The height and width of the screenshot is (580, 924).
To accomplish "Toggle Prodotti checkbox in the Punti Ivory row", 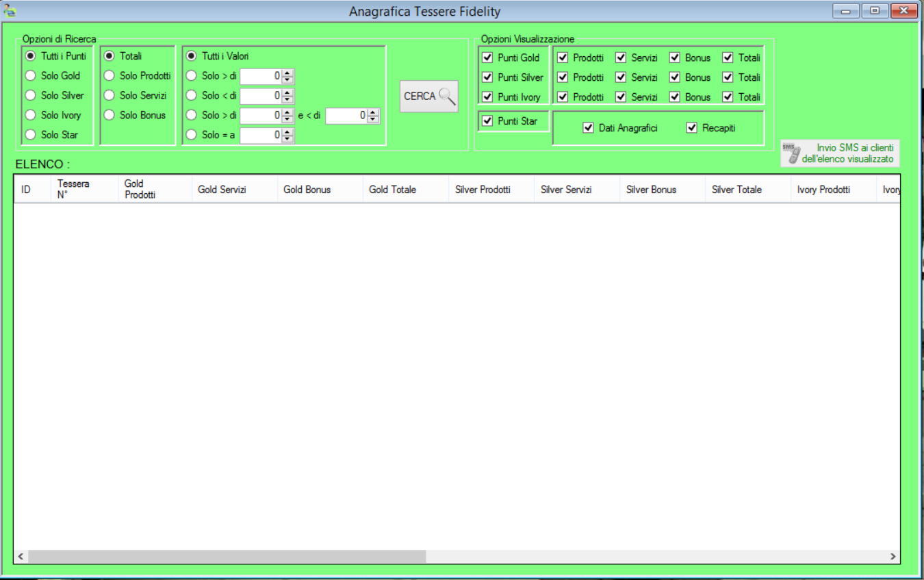I will point(563,97).
